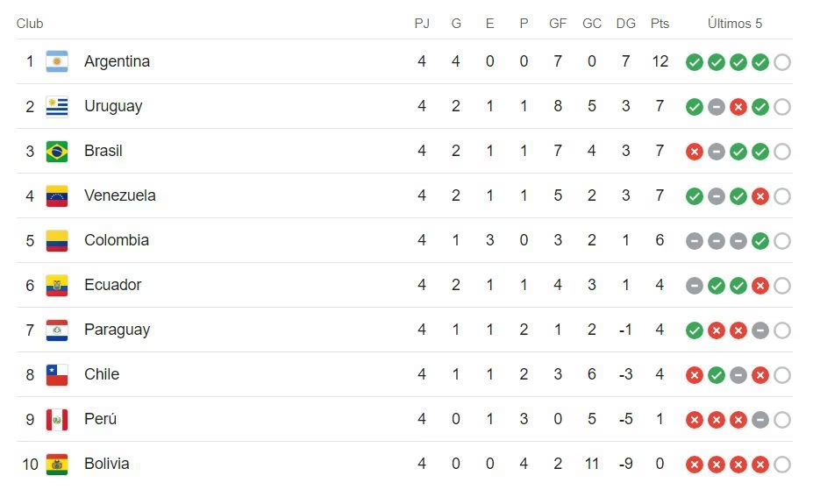Click the Club column header
The height and width of the screenshot is (504, 813).
[x=30, y=24]
